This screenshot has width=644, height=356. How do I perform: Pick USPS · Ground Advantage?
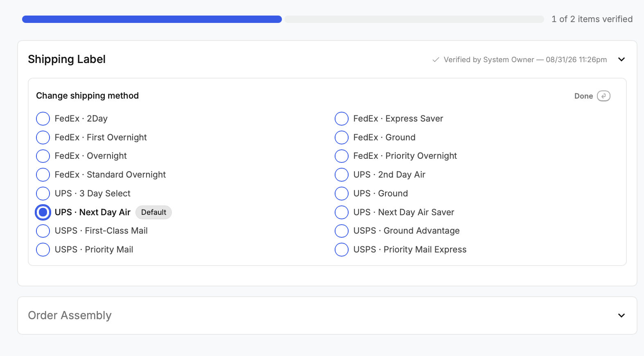342,231
